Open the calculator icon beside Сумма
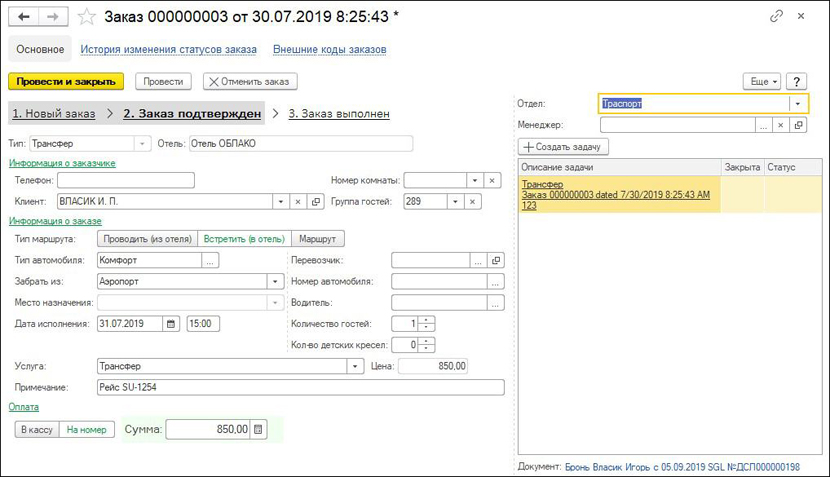This screenshot has height=477, width=830. pyautogui.click(x=259, y=429)
